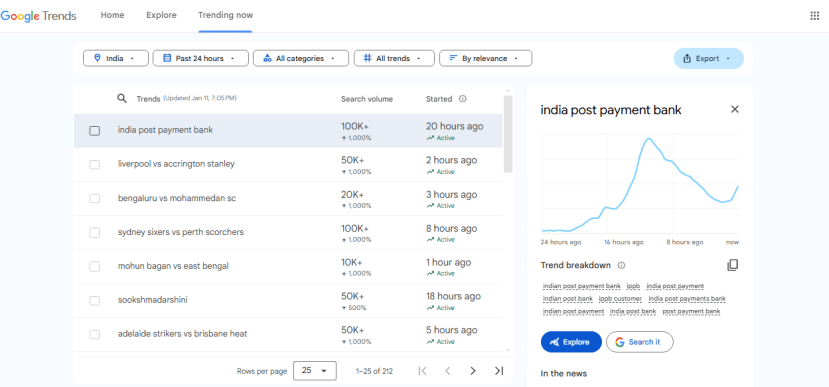
Task: Click the indian post payment bank breakdown term
Action: pos(582,286)
